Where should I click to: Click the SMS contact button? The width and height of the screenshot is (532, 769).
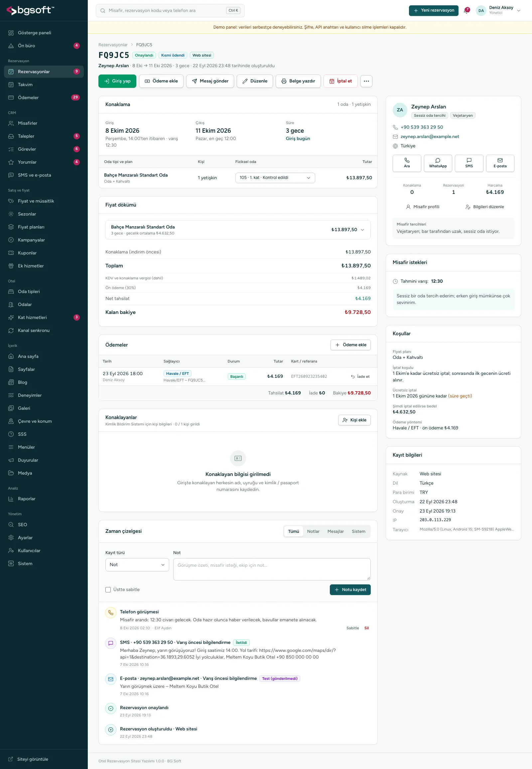pos(469,163)
